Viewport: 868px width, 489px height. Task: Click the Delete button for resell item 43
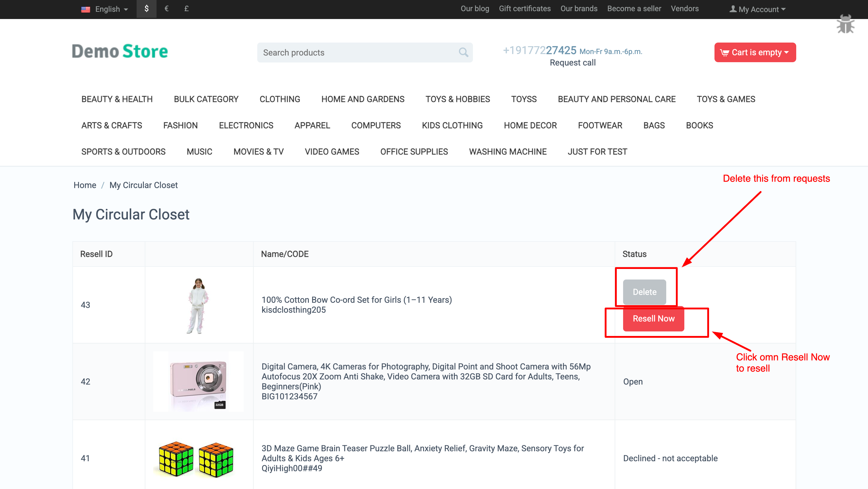pyautogui.click(x=644, y=292)
